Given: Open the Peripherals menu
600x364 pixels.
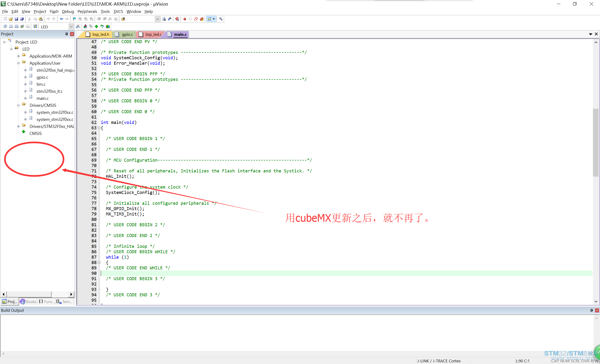Looking at the screenshot, I should [x=87, y=11].
